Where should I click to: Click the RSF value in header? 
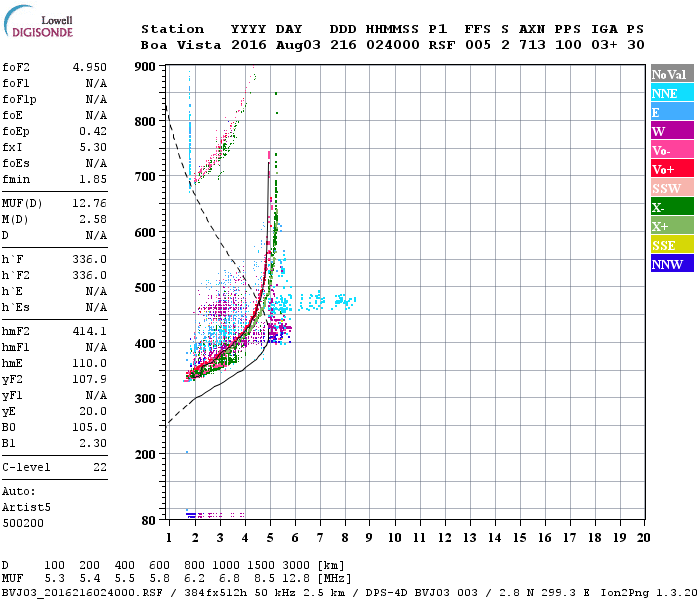pos(442,45)
